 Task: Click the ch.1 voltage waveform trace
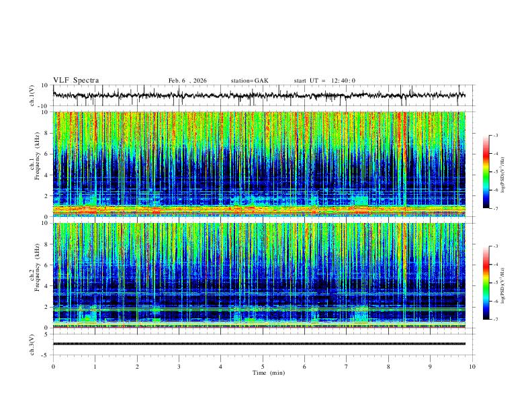[259, 95]
